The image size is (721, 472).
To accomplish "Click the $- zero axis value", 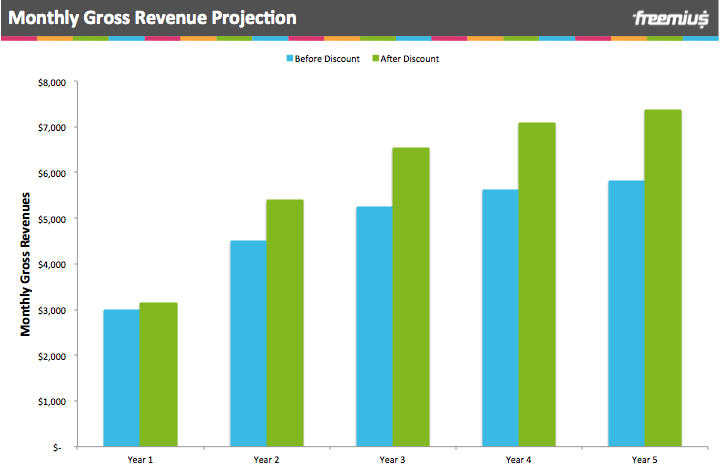I will (57, 448).
